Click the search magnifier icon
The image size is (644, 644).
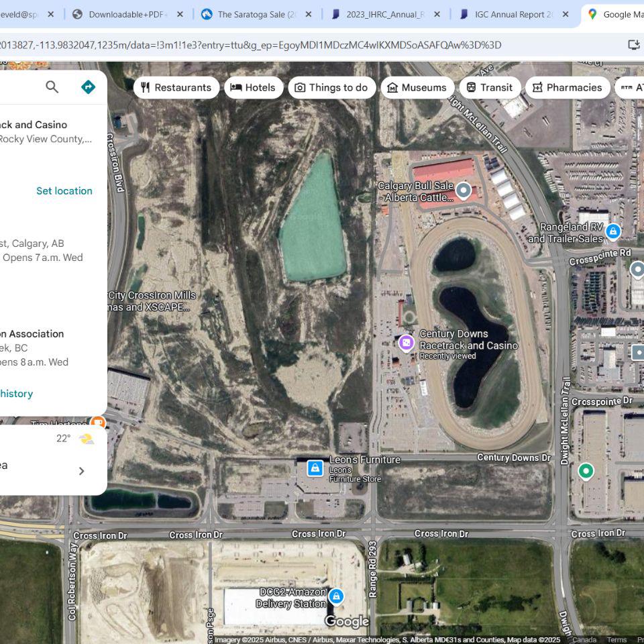tap(52, 87)
